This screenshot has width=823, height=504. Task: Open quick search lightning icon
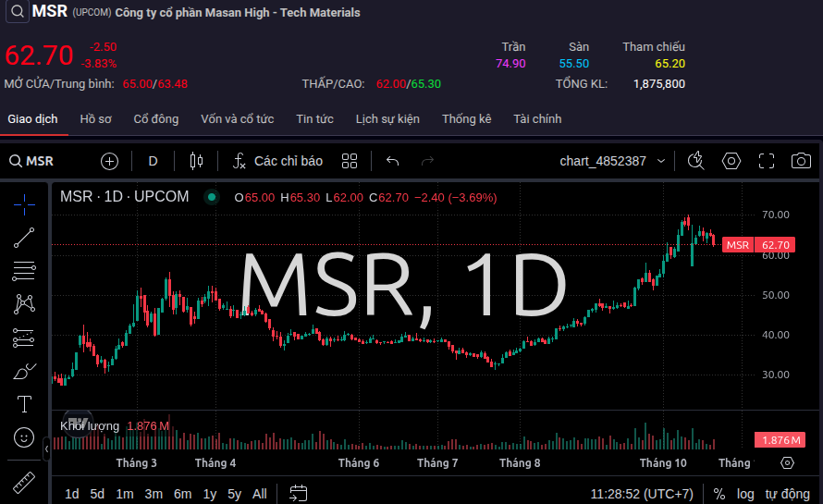[696, 161]
